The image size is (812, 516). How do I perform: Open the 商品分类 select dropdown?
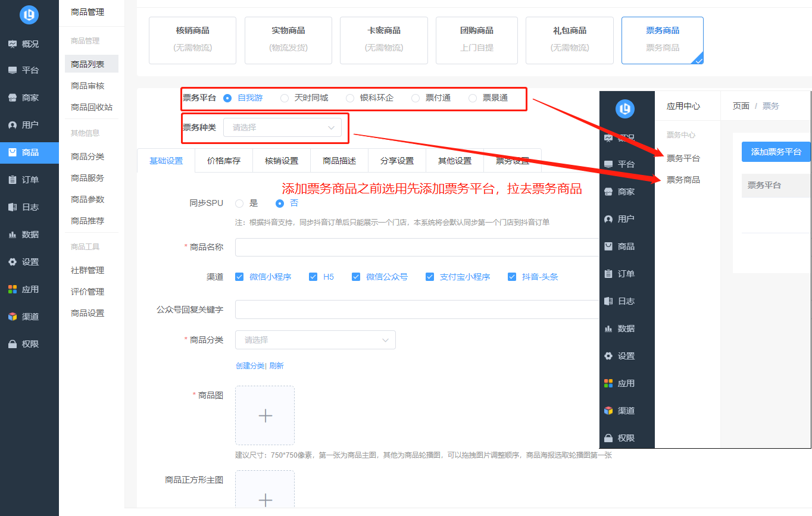coord(315,340)
